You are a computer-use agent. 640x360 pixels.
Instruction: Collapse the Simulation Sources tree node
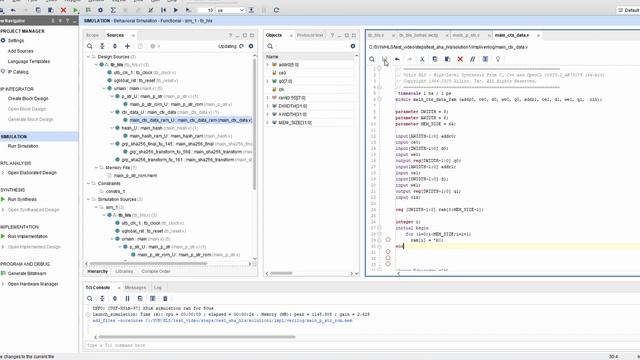[x=89, y=199]
